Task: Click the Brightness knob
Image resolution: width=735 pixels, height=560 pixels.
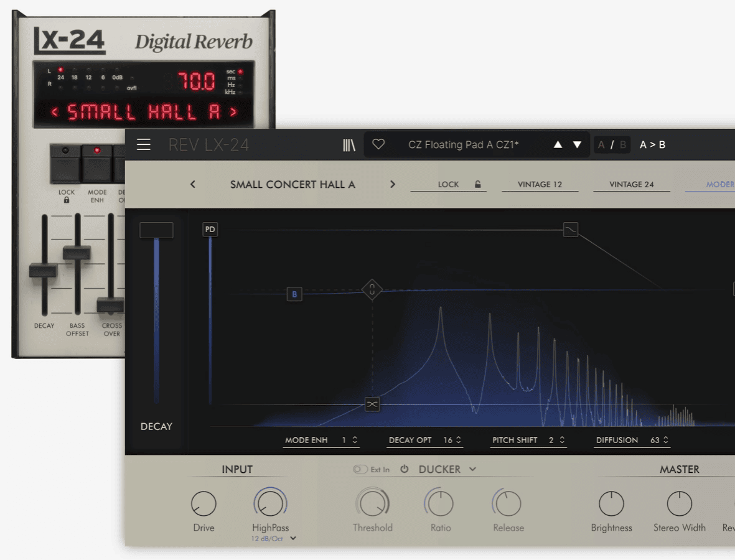Action: [x=611, y=504]
